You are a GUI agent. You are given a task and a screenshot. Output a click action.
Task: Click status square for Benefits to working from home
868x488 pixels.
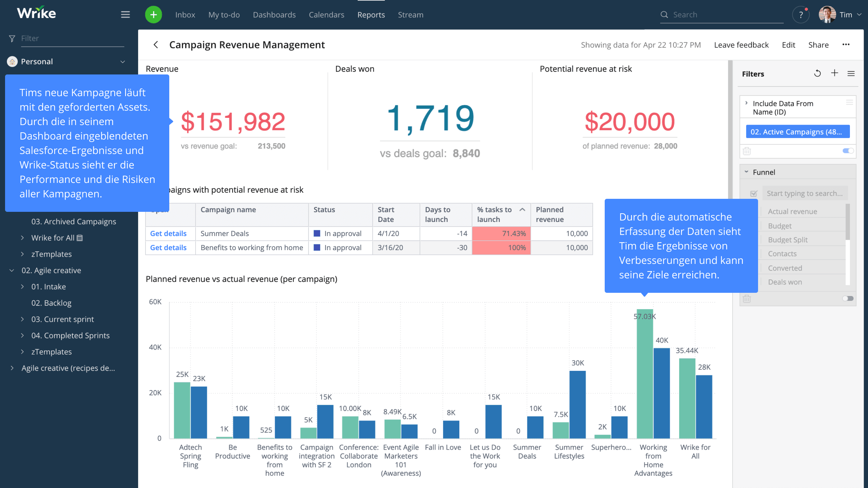(317, 248)
